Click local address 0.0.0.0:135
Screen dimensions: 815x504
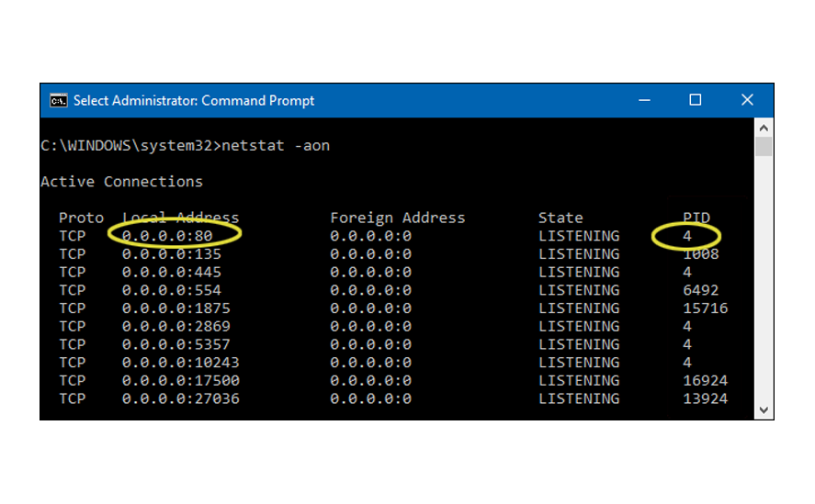[172, 254]
